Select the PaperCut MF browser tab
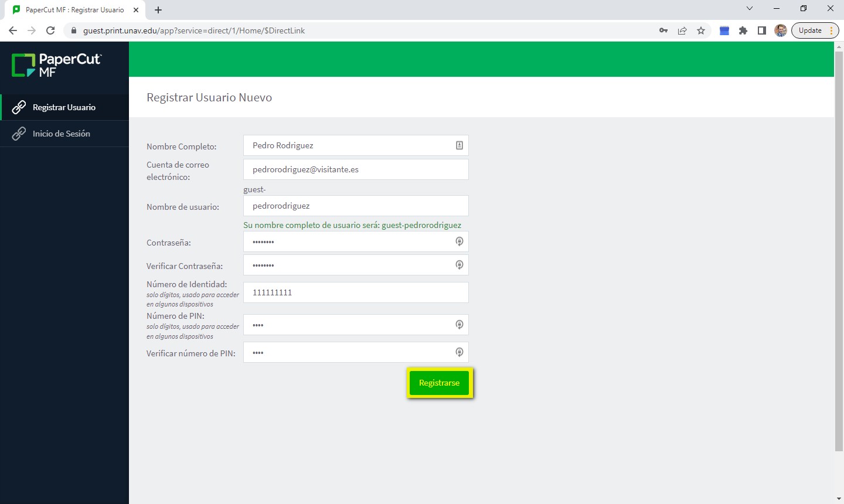844x504 pixels. tap(74, 10)
